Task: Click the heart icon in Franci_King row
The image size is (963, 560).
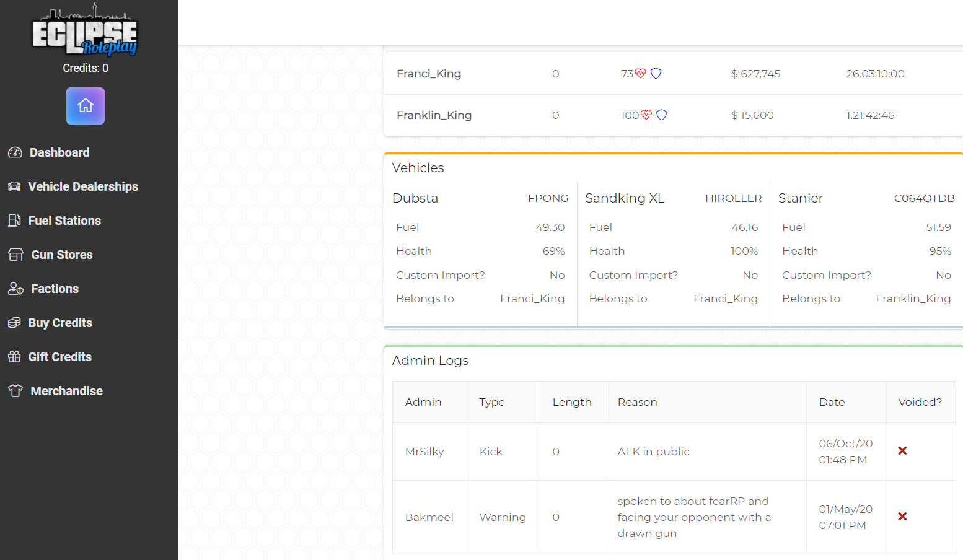Action: point(640,73)
